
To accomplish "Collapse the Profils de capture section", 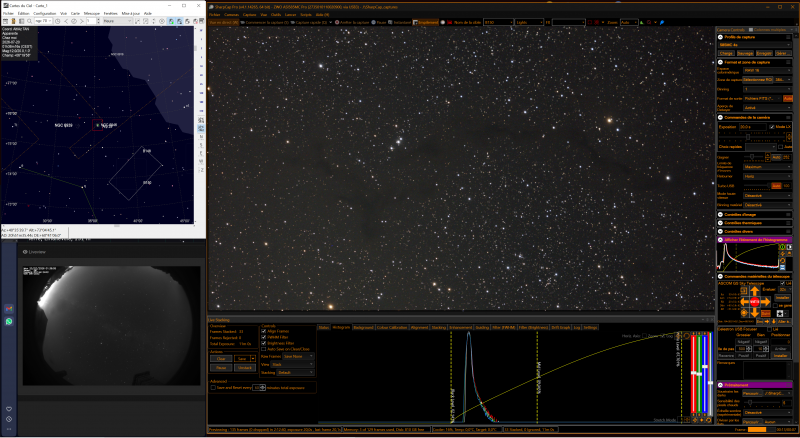I will [720, 37].
